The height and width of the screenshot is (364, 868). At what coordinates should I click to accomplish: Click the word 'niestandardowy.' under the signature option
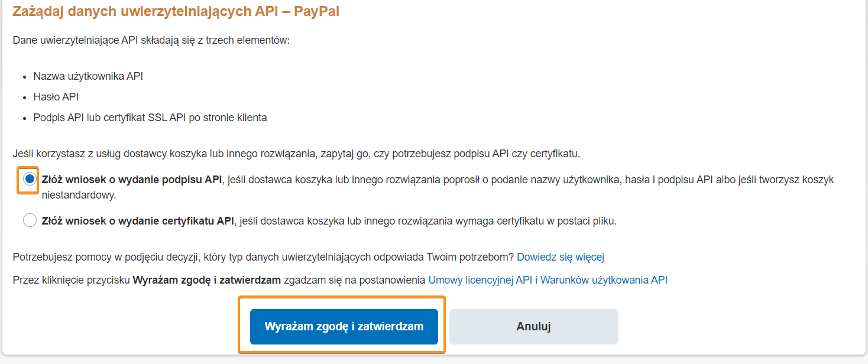[79, 194]
